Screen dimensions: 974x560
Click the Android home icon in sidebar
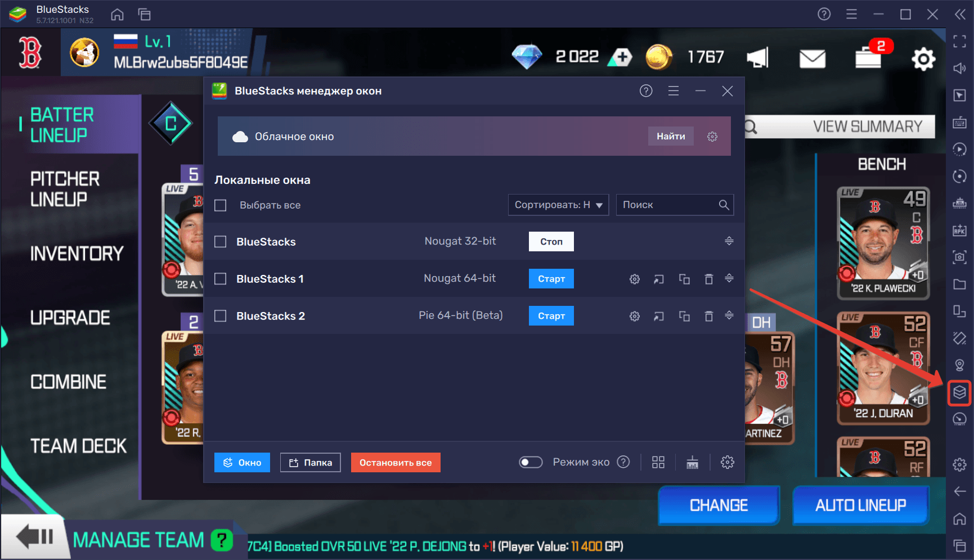pos(959,518)
